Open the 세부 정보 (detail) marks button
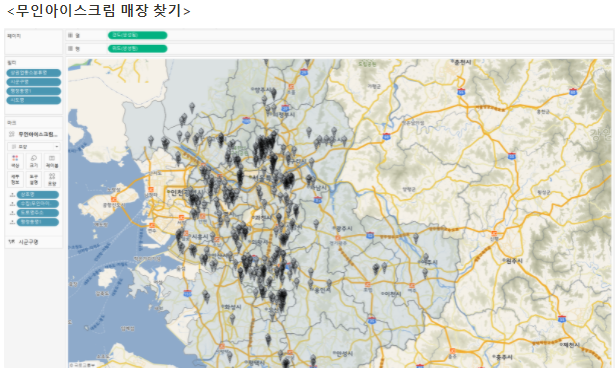The width and height of the screenshot is (615, 370). 15,179
